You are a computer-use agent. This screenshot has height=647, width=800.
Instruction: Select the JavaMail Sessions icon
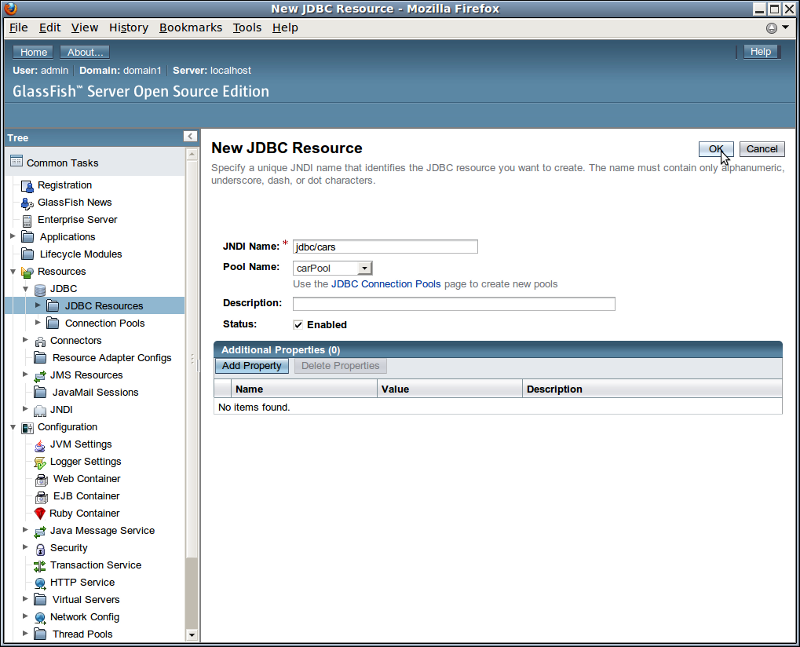[41, 392]
